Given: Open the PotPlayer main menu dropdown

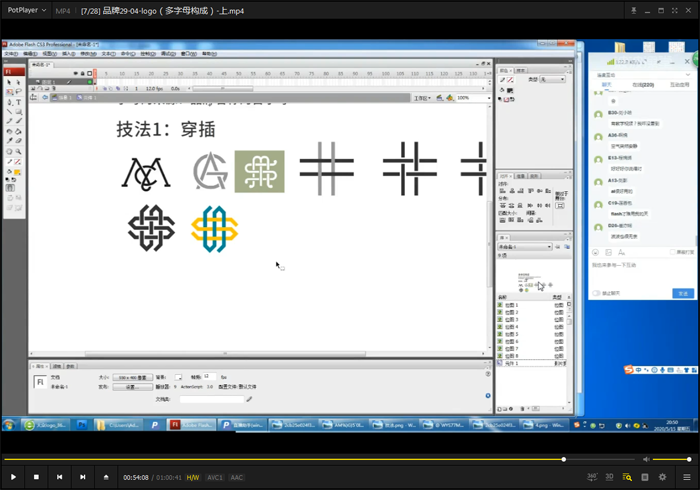Looking at the screenshot, I should [25, 11].
